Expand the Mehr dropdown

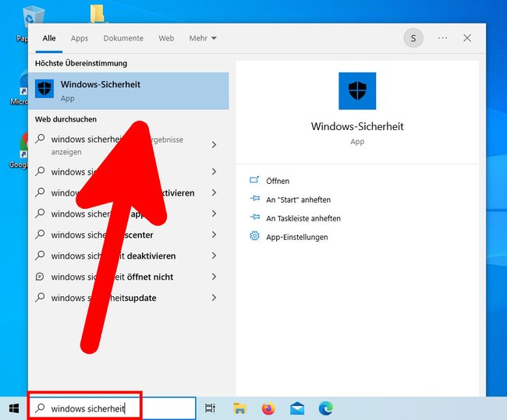(x=203, y=38)
